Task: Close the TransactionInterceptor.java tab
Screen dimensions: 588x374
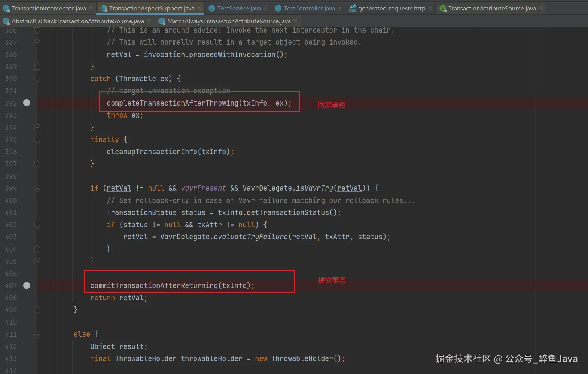Action: [91, 8]
